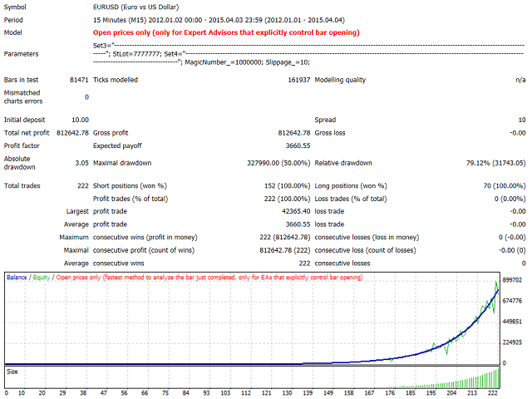Click the ticks modelled value "161937"

point(299,80)
